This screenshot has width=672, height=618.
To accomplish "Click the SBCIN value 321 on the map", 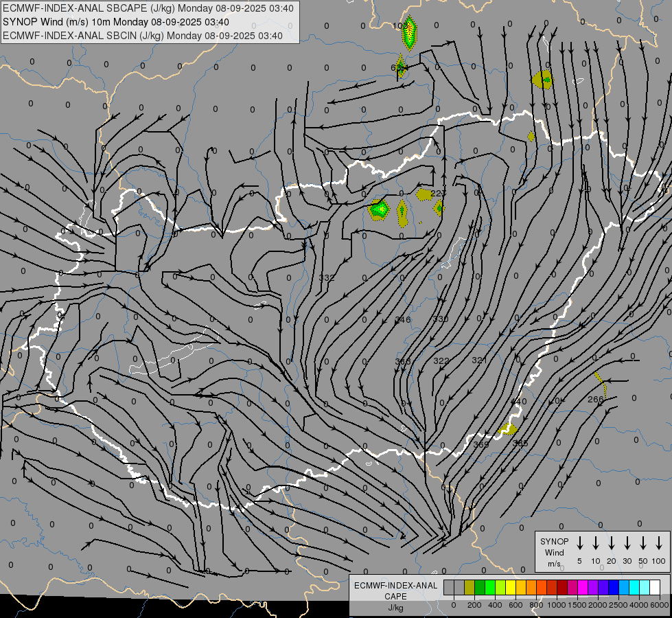I will coord(479,360).
